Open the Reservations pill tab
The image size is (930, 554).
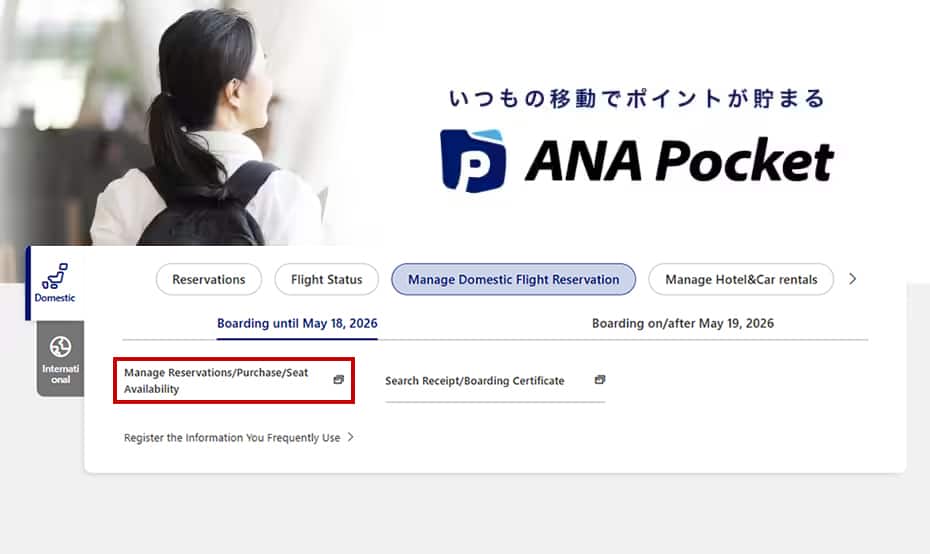coord(208,280)
